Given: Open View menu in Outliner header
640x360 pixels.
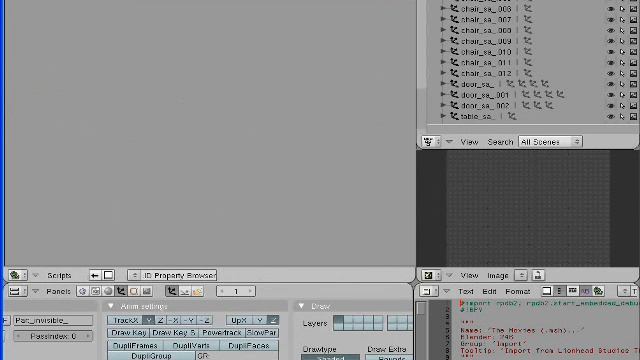Looking at the screenshot, I should (469, 142).
